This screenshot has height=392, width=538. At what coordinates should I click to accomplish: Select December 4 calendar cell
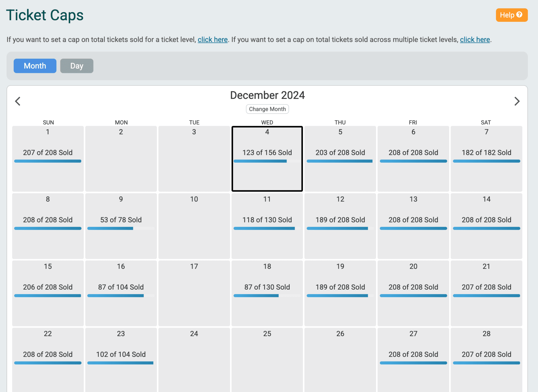267,159
